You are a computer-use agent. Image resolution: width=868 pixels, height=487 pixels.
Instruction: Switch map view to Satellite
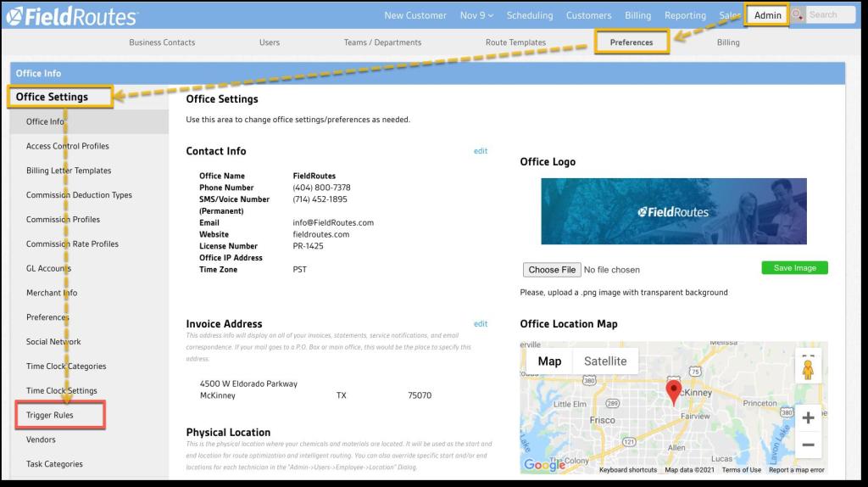(x=605, y=361)
